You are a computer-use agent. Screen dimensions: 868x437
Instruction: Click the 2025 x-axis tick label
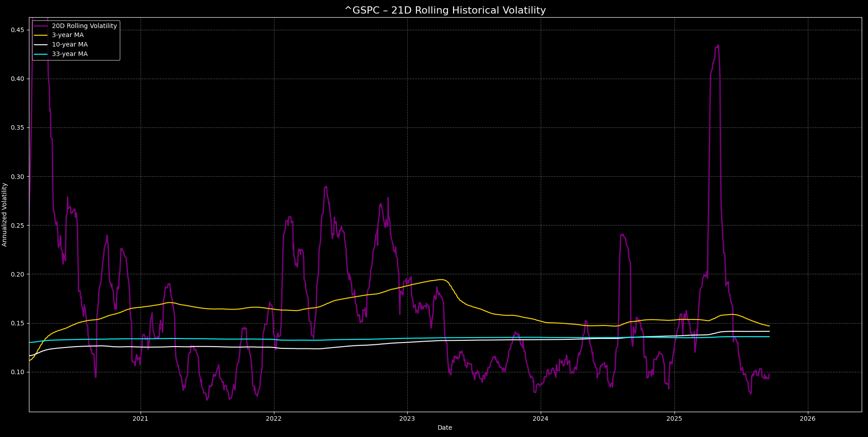coord(674,419)
